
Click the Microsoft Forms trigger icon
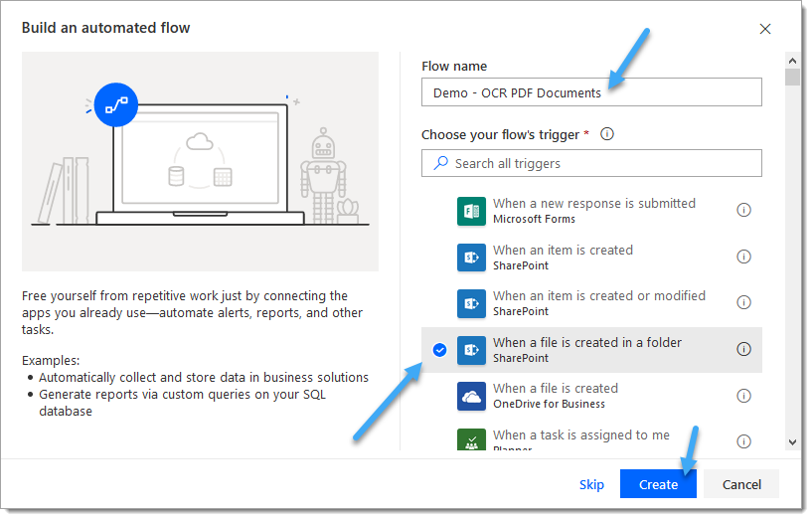pyautogui.click(x=471, y=211)
